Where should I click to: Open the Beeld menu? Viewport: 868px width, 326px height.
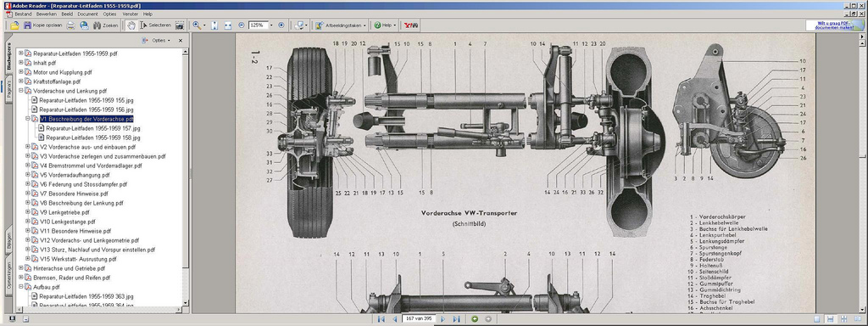click(67, 14)
